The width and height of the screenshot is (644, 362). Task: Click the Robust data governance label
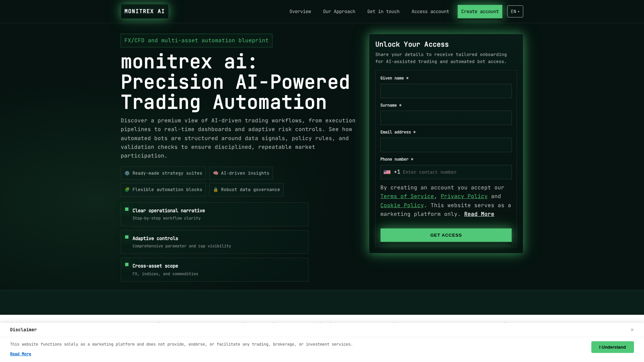251,190
